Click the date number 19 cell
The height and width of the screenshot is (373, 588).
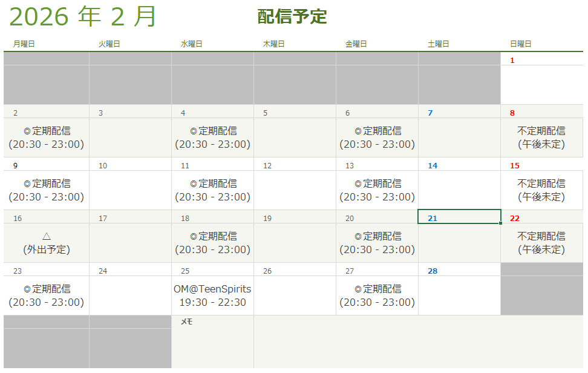click(x=295, y=218)
